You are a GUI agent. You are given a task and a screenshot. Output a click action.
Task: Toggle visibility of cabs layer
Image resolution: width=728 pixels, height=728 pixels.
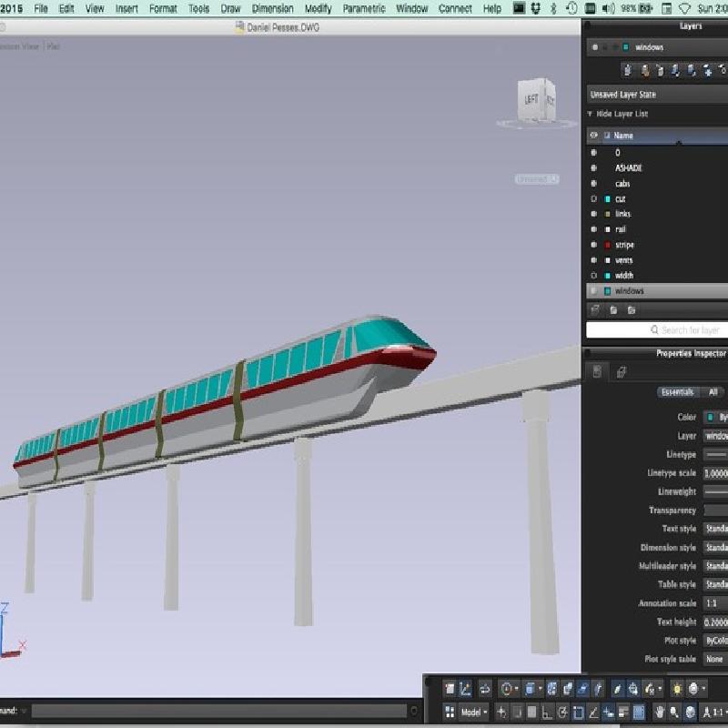pyautogui.click(x=593, y=184)
